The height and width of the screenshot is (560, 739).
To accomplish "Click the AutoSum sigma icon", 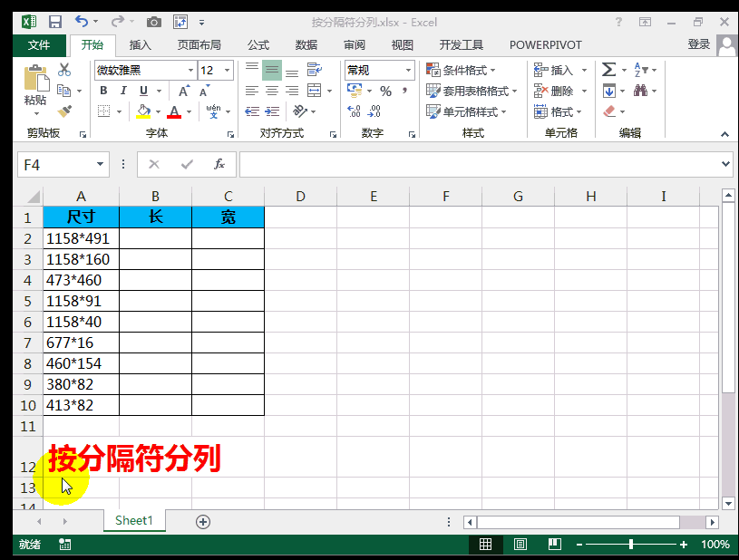I will [609, 70].
